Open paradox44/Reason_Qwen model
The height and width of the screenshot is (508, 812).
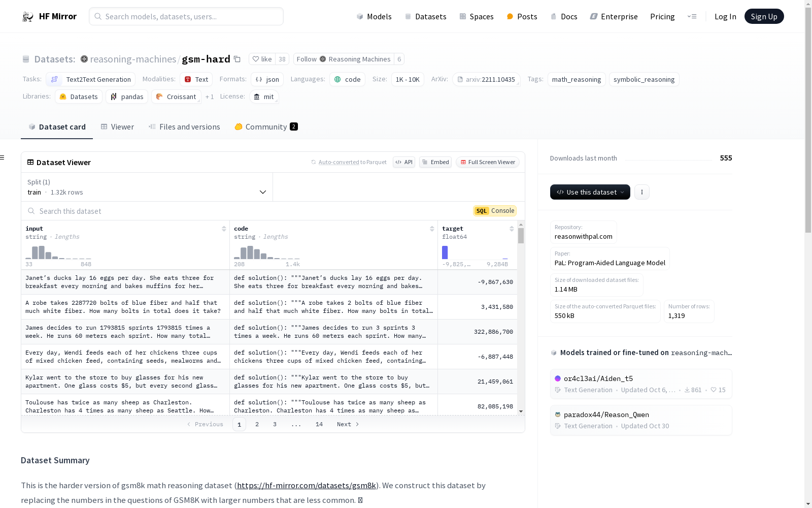click(x=641, y=420)
